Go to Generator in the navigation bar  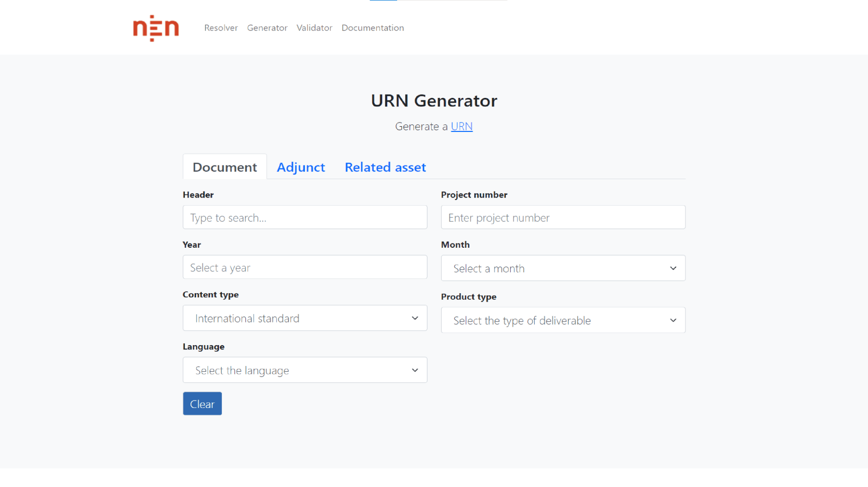[267, 28]
